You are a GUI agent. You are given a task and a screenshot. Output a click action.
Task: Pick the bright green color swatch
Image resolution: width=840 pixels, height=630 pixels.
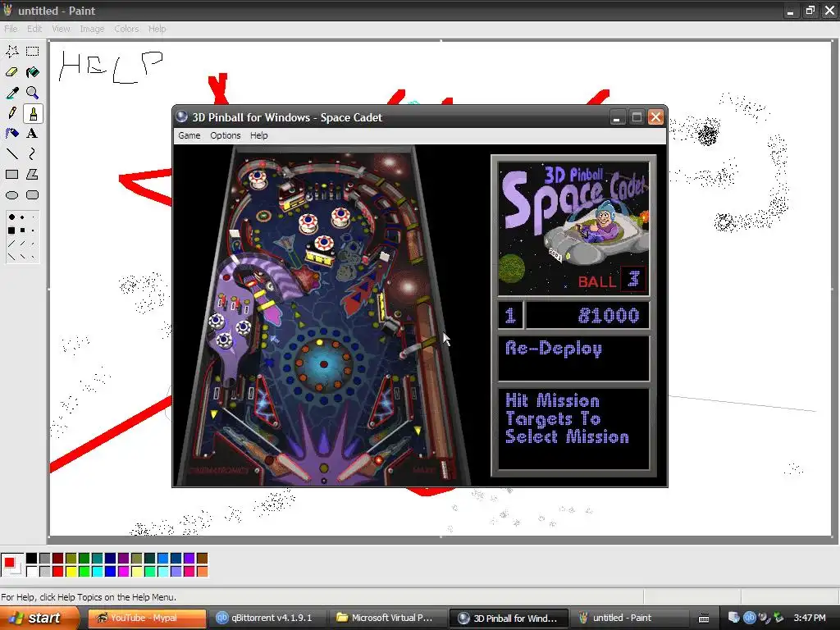[x=84, y=572]
